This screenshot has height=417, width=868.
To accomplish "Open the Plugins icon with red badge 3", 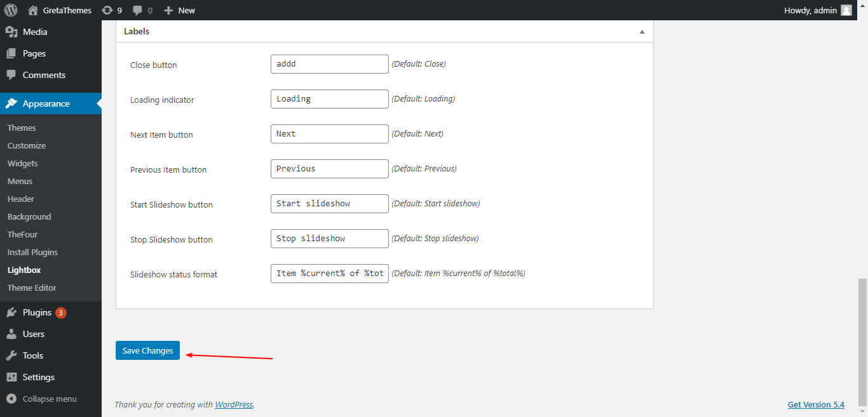I will coord(11,312).
